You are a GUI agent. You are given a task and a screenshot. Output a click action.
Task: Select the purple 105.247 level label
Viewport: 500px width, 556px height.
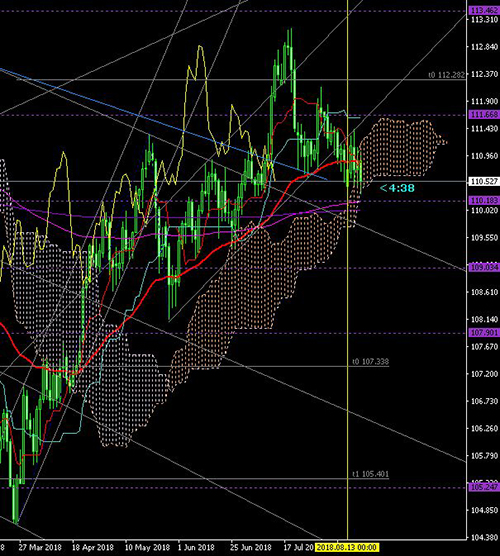(484, 487)
